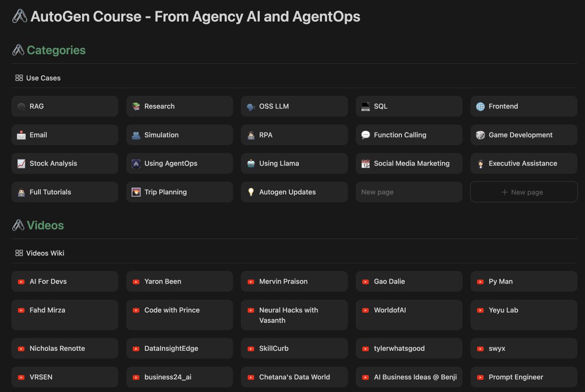Click the envelope icon beside Email

pyautogui.click(x=21, y=135)
